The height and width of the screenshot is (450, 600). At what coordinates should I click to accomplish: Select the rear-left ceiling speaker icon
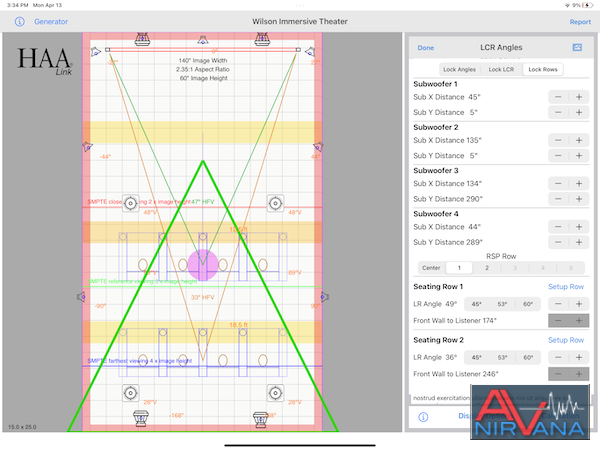pyautogui.click(x=130, y=393)
